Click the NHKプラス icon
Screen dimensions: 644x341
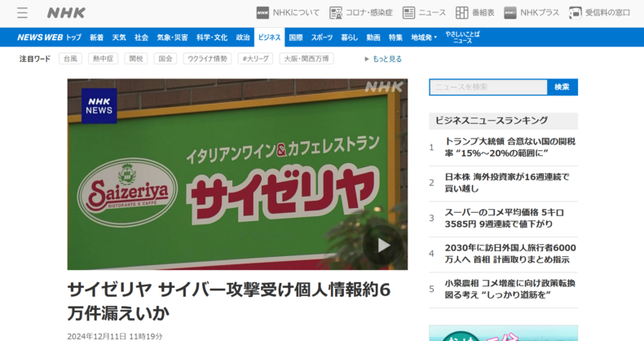pyautogui.click(x=510, y=13)
